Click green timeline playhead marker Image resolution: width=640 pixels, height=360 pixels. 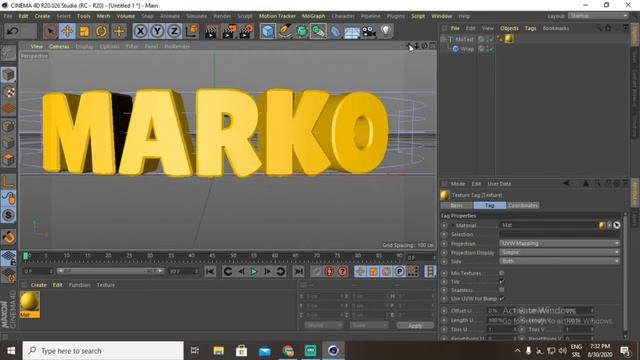coord(26,256)
